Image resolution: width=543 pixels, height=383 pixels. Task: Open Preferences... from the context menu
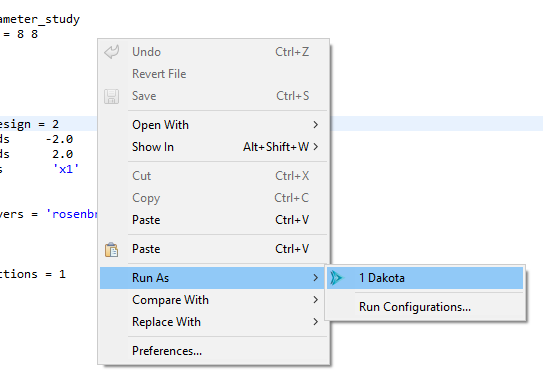tap(213, 351)
